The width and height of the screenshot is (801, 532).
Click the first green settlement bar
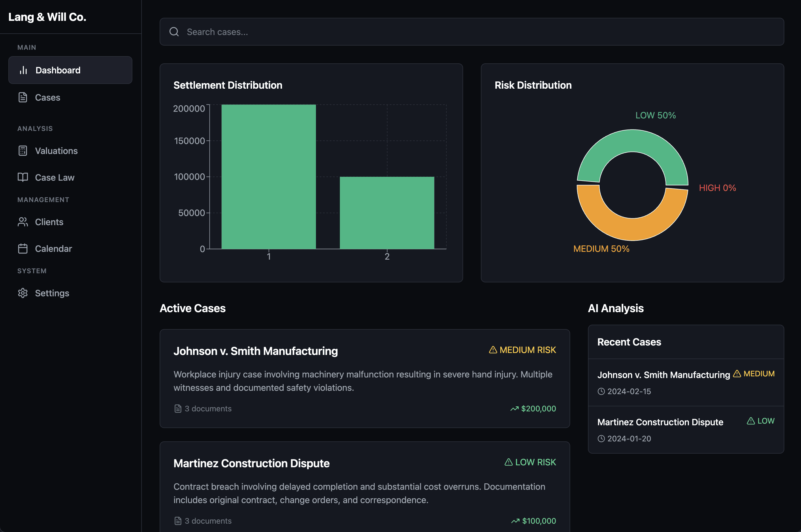click(268, 176)
